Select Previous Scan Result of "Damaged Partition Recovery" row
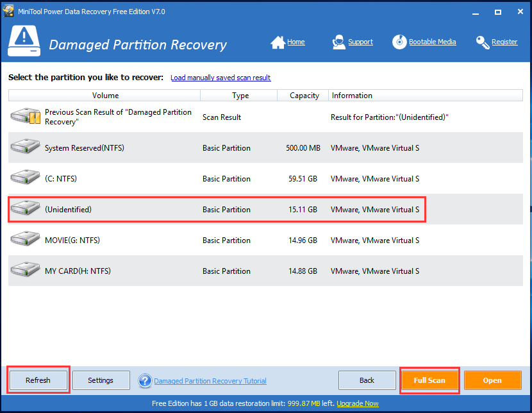 pyautogui.click(x=265, y=117)
